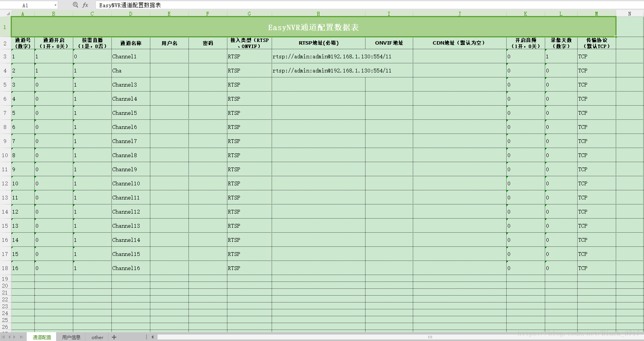Click the 接入类型 header cell
The height and width of the screenshot is (341, 644).
tap(250, 43)
